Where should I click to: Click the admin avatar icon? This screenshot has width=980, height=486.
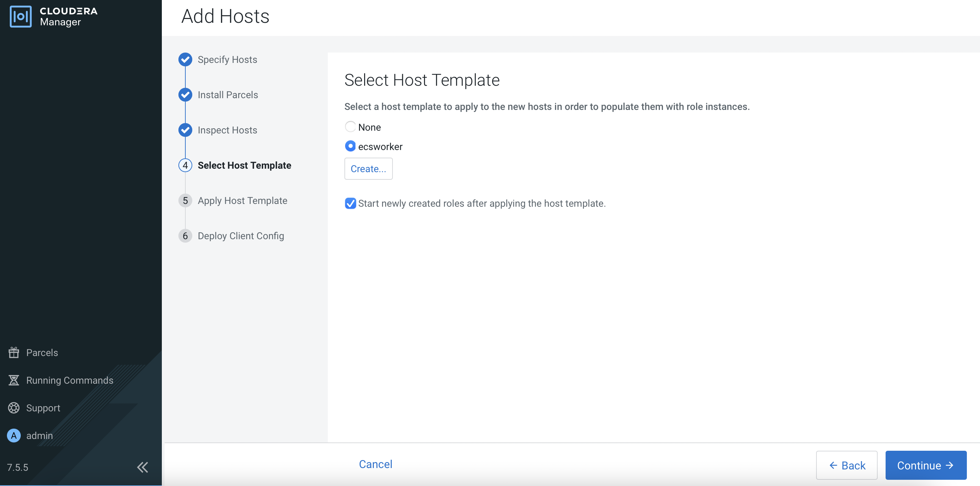tap(14, 436)
